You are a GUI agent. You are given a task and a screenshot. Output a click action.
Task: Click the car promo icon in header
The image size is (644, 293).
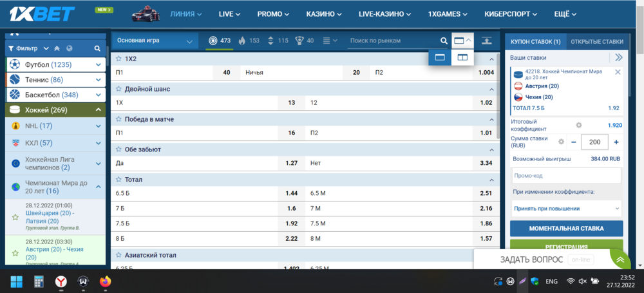147,14
